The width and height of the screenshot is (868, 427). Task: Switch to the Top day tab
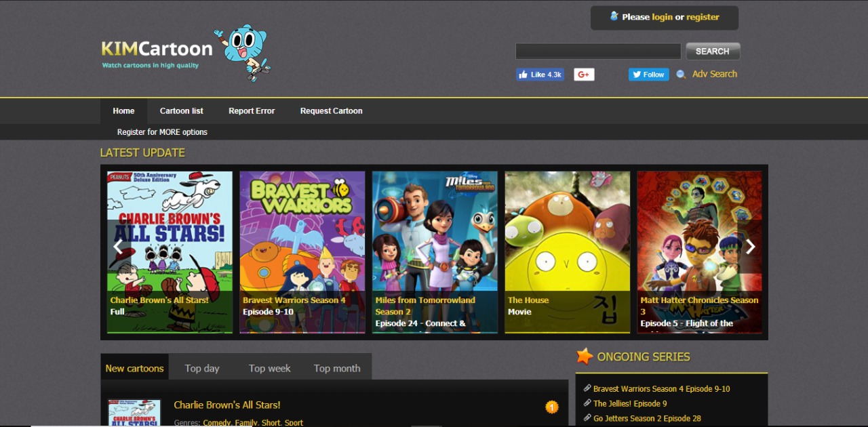[x=202, y=368]
